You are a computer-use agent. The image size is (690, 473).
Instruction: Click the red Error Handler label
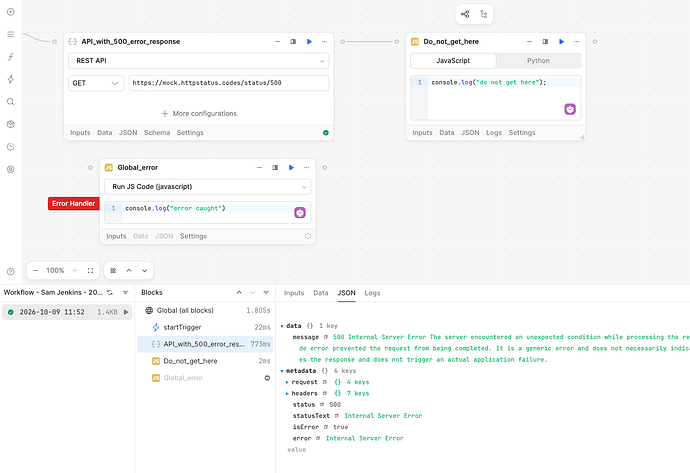tap(73, 203)
